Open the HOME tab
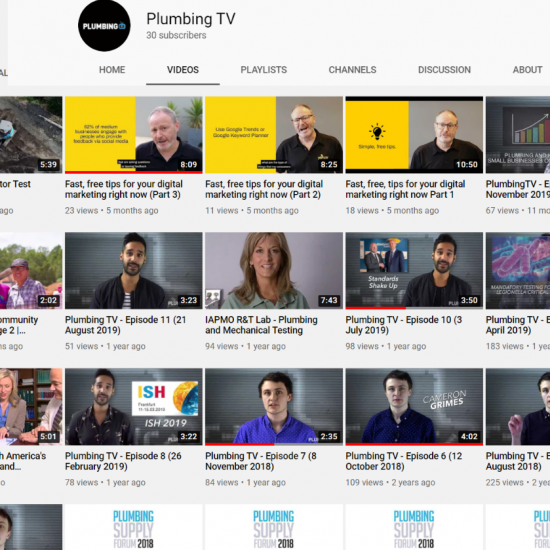Screen dimensions: 550x550 point(112,70)
